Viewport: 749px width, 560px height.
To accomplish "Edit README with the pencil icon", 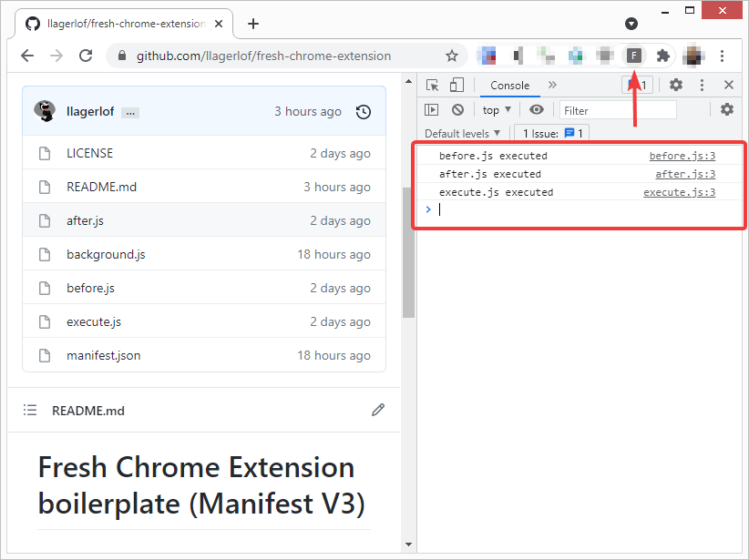I will click(x=378, y=410).
